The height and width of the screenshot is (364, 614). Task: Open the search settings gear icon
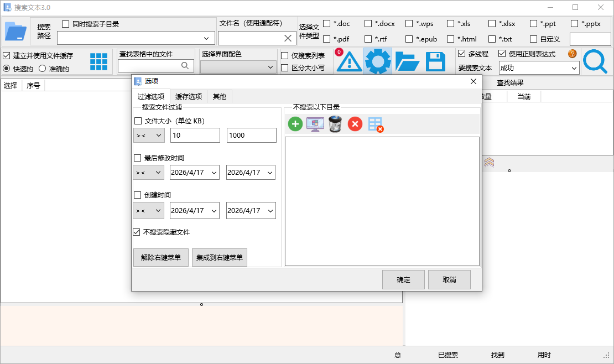tap(378, 61)
